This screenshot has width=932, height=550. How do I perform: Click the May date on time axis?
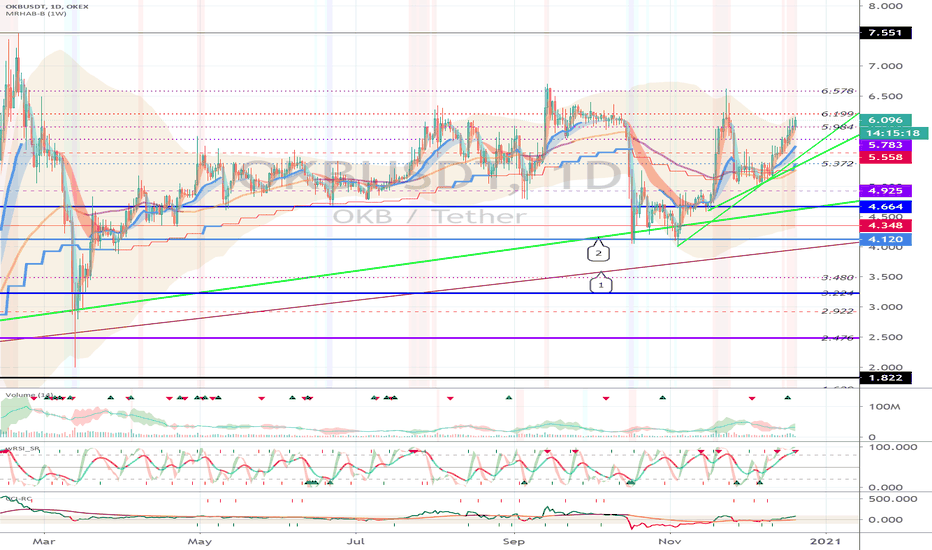point(200,541)
